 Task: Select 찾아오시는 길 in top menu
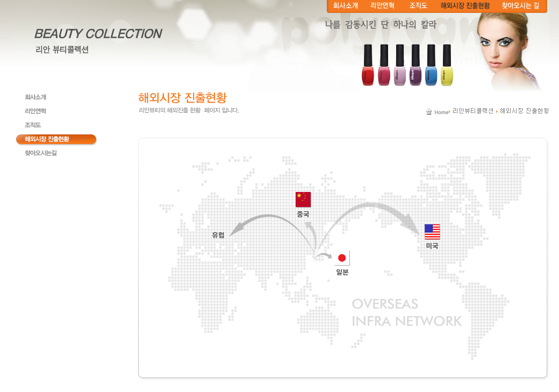click(x=520, y=6)
